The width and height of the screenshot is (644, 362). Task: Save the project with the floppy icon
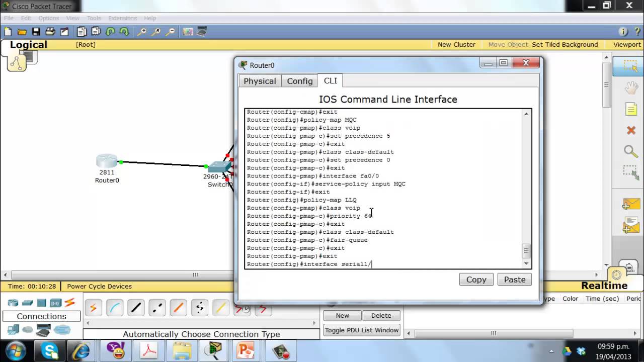36,32
